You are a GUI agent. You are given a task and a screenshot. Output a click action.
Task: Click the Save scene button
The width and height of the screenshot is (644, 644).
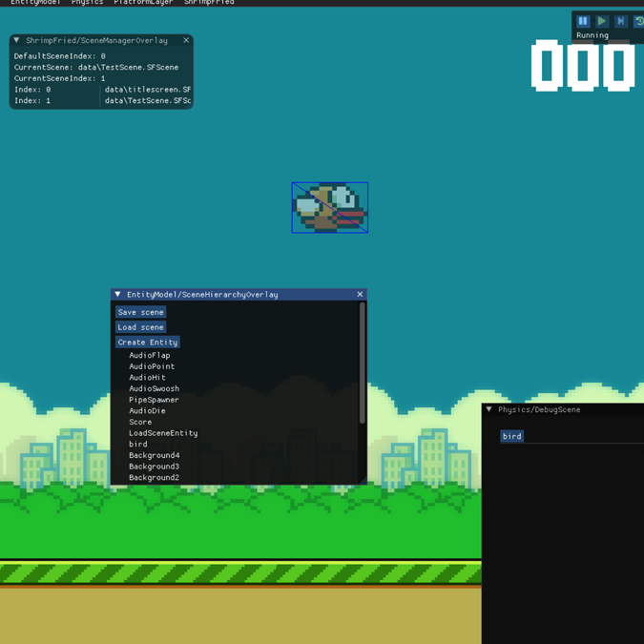pos(140,312)
